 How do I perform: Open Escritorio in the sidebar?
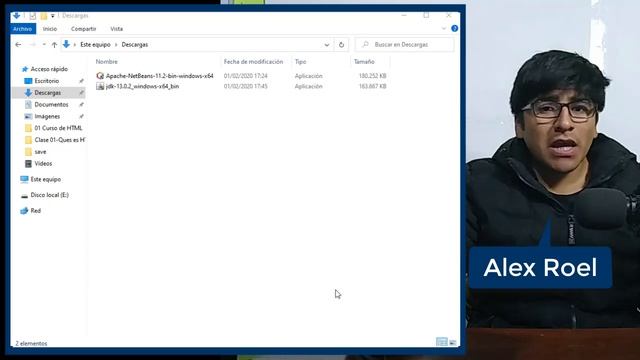(47, 81)
